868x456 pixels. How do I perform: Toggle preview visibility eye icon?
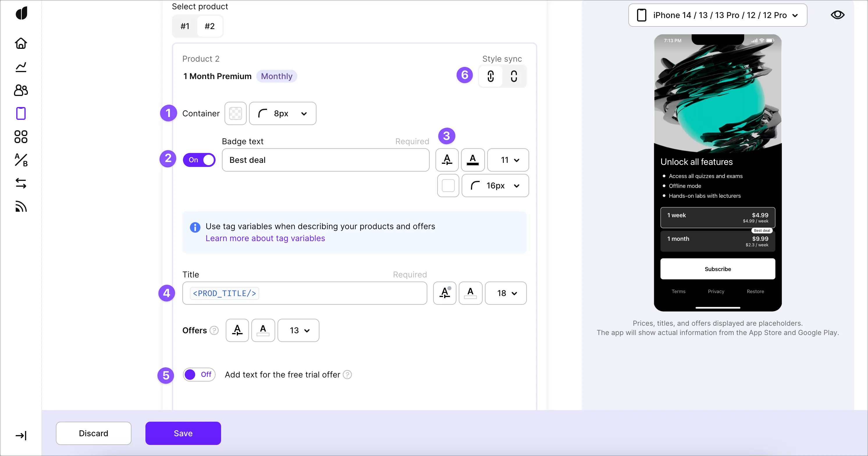(x=837, y=15)
